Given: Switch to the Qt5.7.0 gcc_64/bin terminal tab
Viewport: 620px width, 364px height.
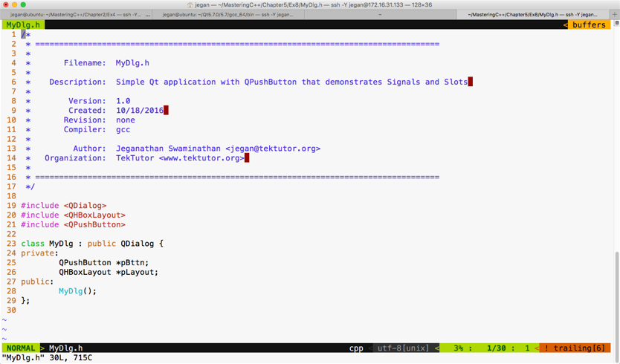Looking at the screenshot, I should point(227,15).
